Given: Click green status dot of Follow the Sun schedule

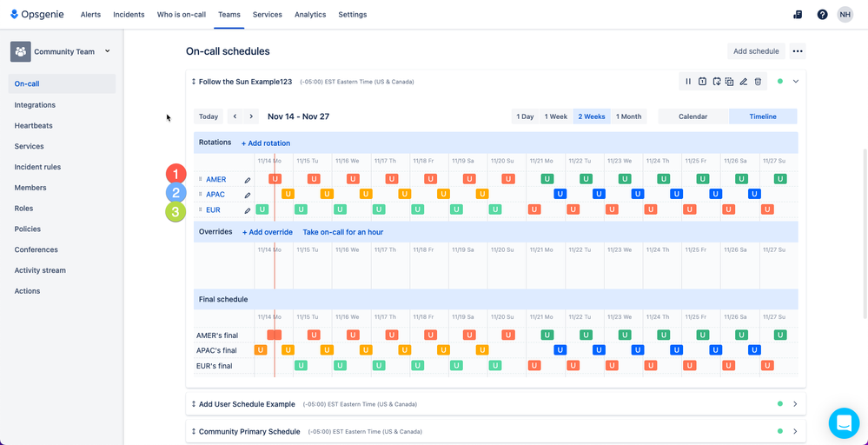Looking at the screenshot, I should pos(780,82).
